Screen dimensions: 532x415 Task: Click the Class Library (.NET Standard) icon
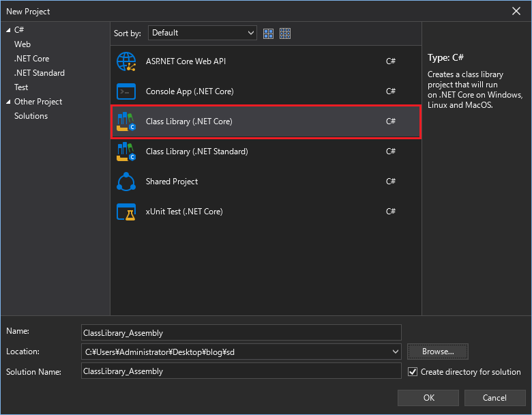pyautogui.click(x=127, y=152)
